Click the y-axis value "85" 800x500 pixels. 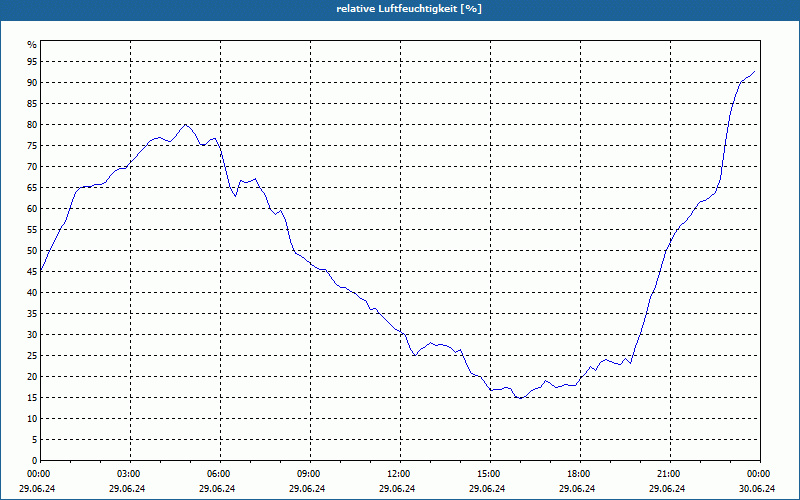(32, 104)
